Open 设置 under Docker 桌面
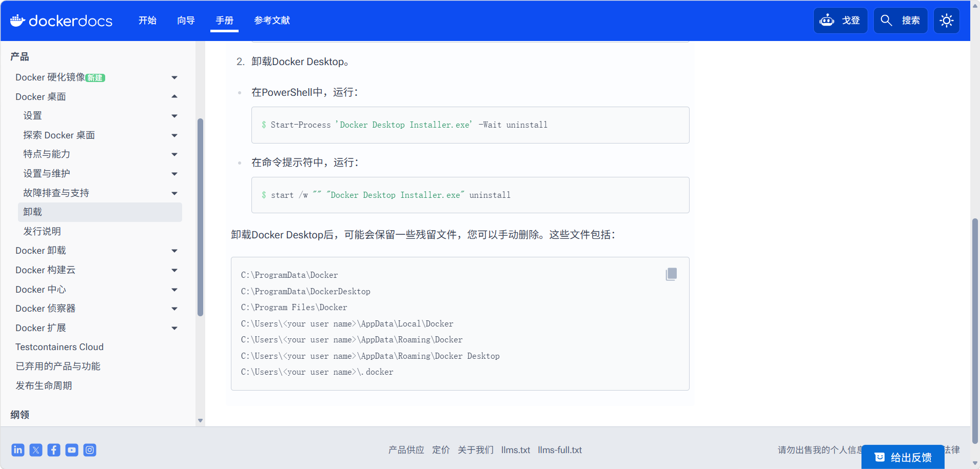 32,116
